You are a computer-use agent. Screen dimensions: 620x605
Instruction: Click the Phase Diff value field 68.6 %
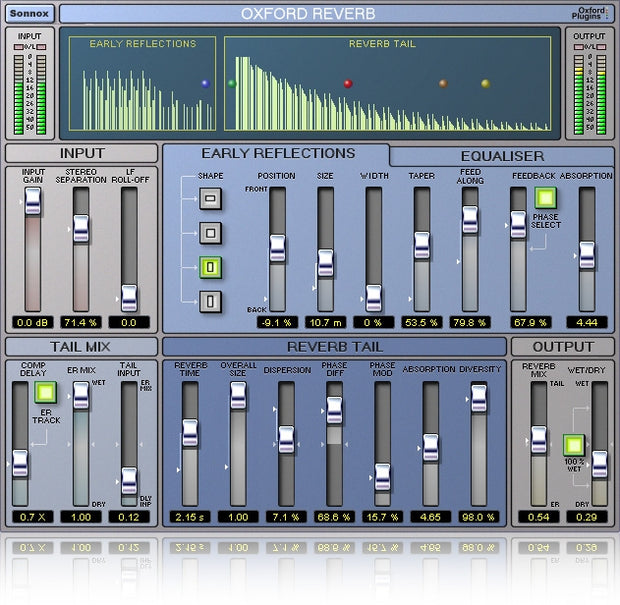(335, 517)
